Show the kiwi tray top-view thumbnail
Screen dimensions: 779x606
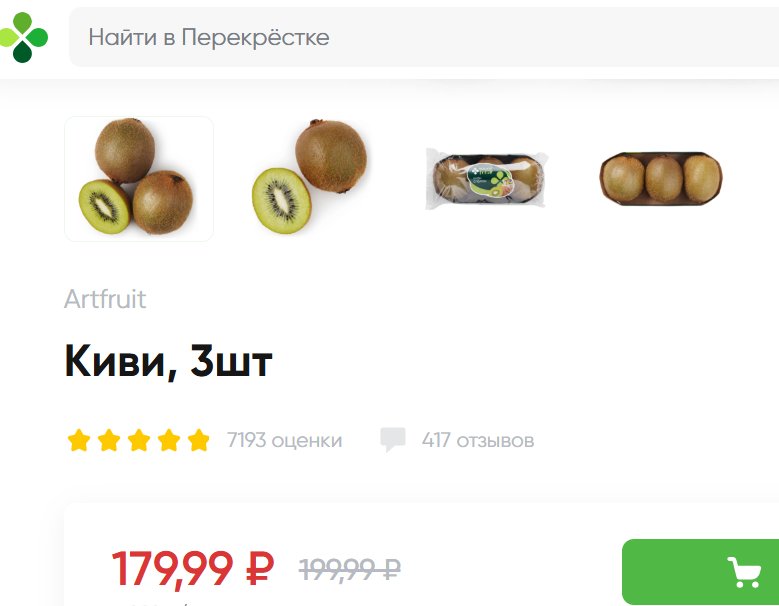click(661, 178)
